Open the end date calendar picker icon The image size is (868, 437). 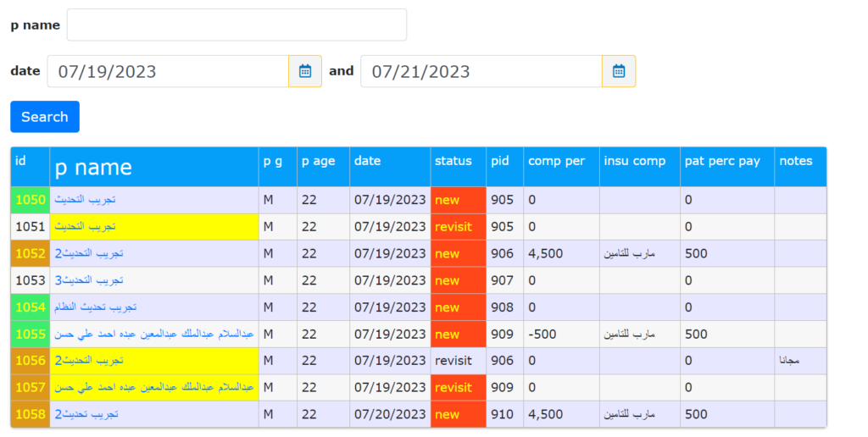(x=619, y=71)
